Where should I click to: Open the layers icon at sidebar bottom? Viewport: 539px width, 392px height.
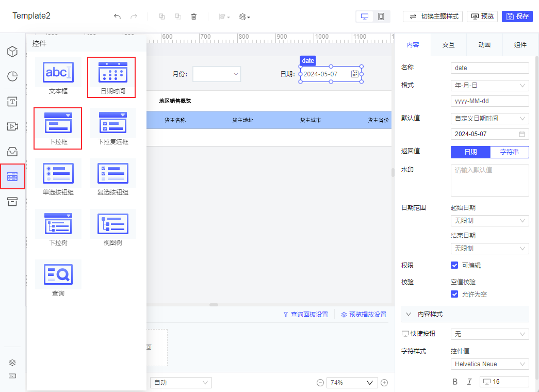[12, 363]
